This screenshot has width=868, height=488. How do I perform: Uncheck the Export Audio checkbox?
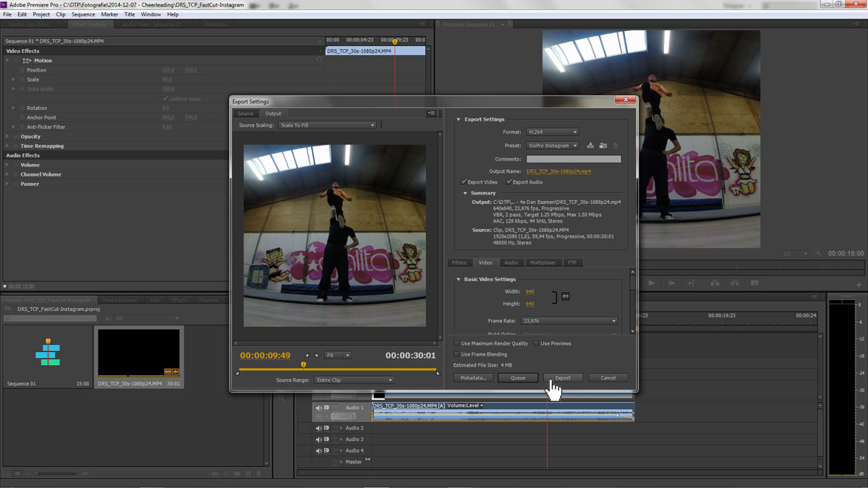click(x=509, y=182)
